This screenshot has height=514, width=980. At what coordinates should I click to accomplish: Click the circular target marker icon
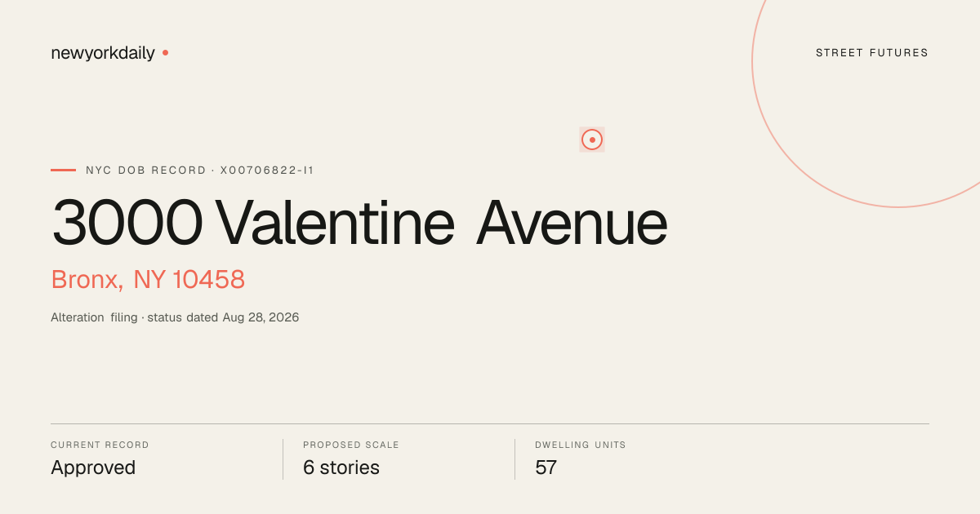coord(592,140)
